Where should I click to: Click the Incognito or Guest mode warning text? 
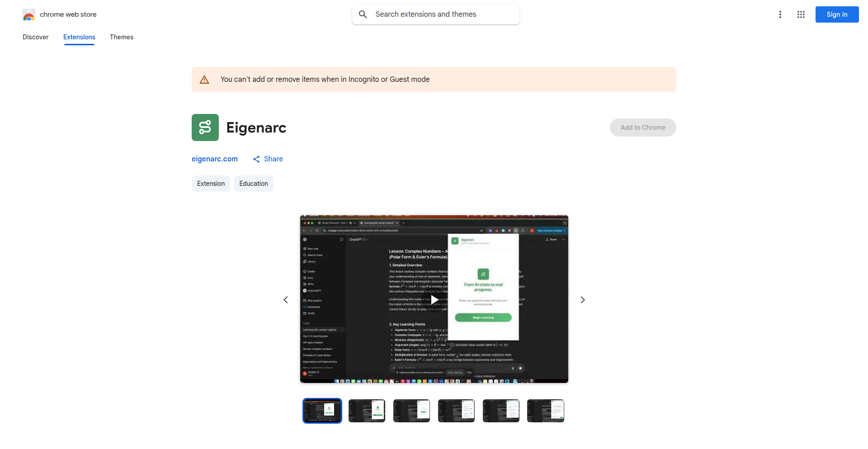click(325, 80)
